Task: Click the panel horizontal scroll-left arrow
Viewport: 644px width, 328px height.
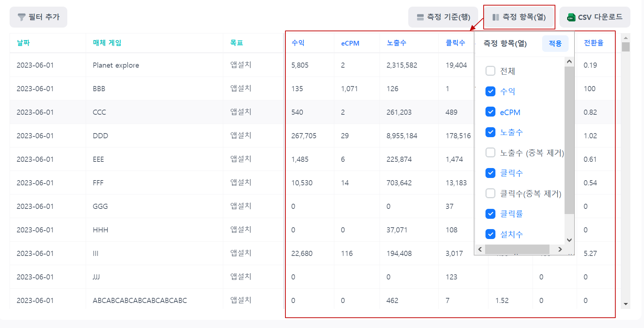Action: point(480,249)
